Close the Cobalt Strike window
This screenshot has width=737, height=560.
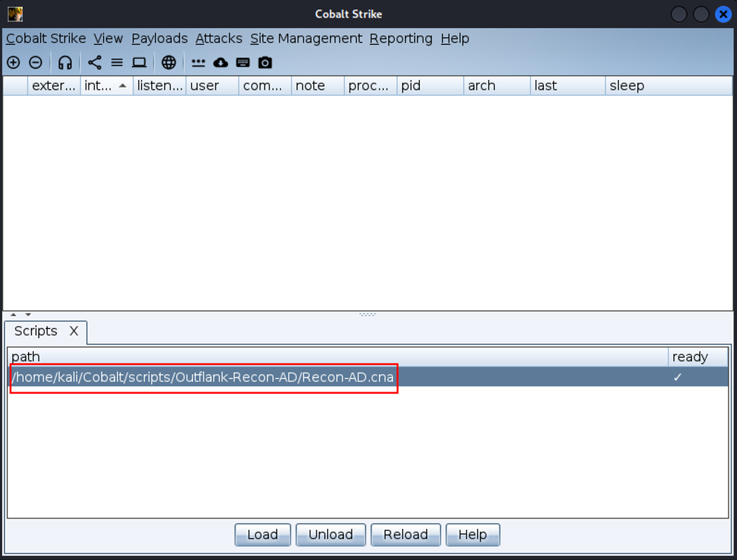(x=724, y=14)
